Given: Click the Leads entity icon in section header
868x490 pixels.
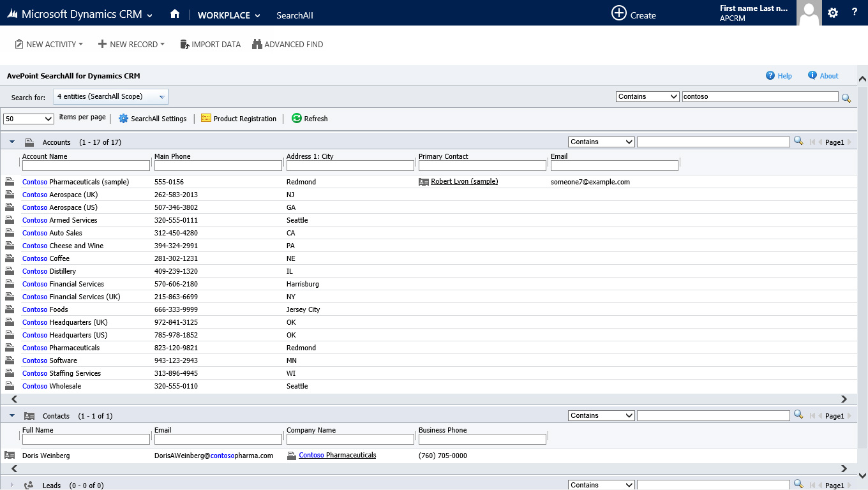Looking at the screenshot, I should (x=29, y=486).
